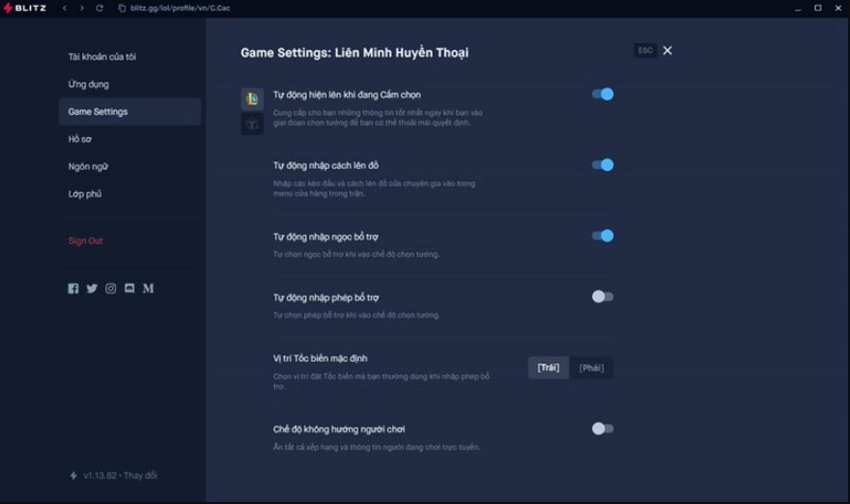The width and height of the screenshot is (850, 504).
Task: Open the Blitz Medium blog icon
Action: [148, 289]
